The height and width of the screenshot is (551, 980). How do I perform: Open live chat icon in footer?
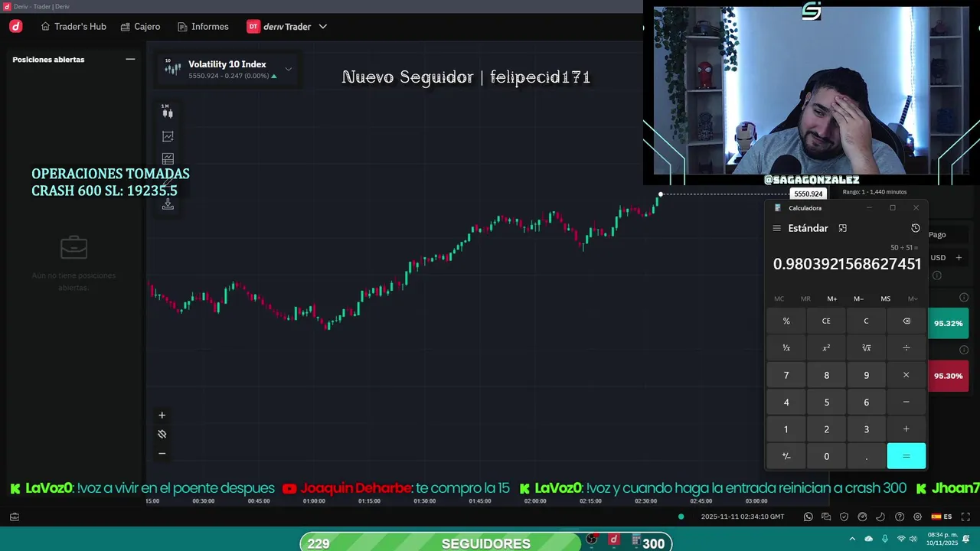pos(826,517)
